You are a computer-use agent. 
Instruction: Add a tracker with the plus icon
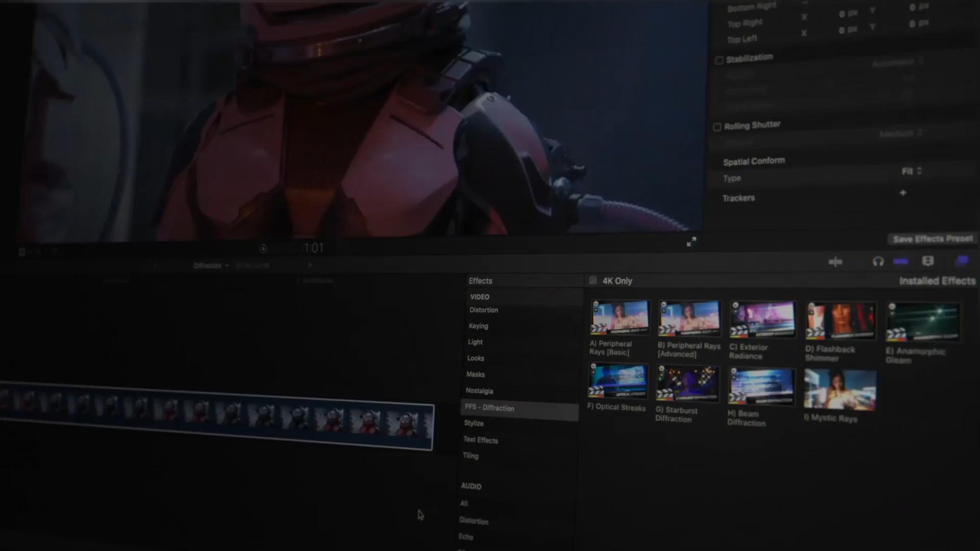click(x=903, y=193)
